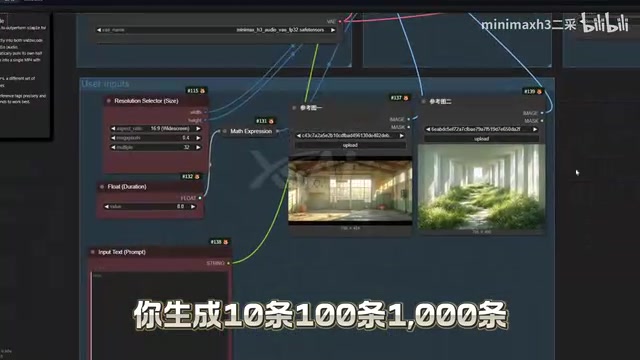Click the 'Resolution Selector (Size)' title
The width and height of the screenshot is (640, 360).
[146, 101]
